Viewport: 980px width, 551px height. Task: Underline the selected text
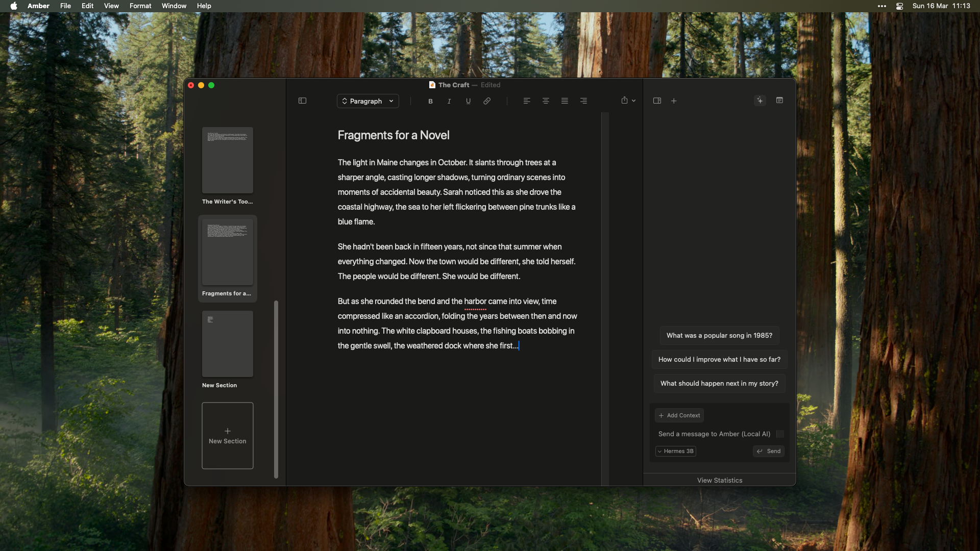468,101
